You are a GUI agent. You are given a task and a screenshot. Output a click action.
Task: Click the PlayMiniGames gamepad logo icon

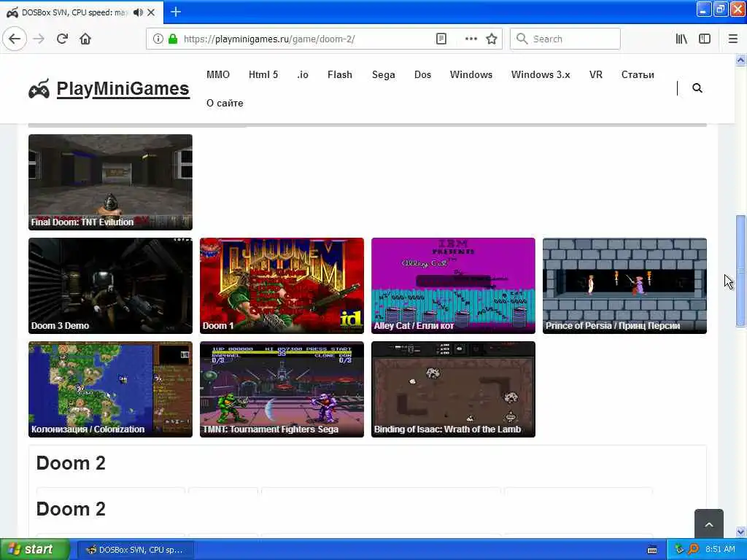coord(39,89)
